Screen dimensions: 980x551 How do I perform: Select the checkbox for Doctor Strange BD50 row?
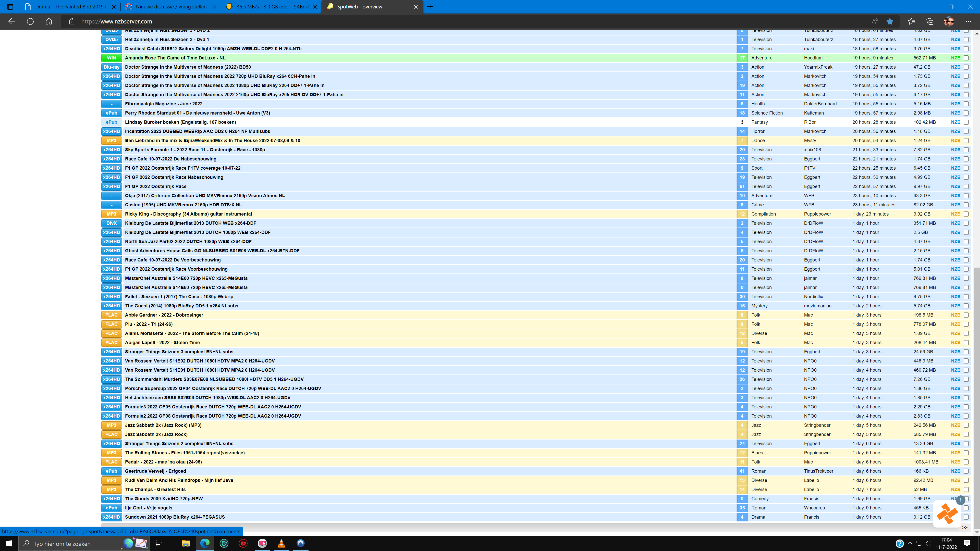tap(966, 67)
